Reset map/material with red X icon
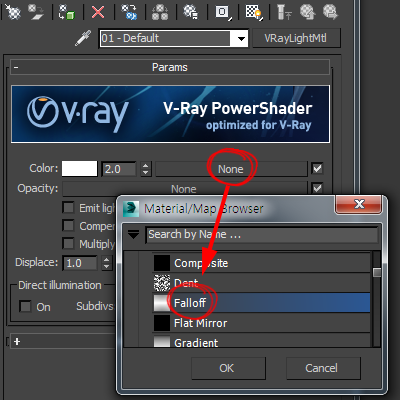Viewport: 400px width, 400px height. click(x=98, y=12)
